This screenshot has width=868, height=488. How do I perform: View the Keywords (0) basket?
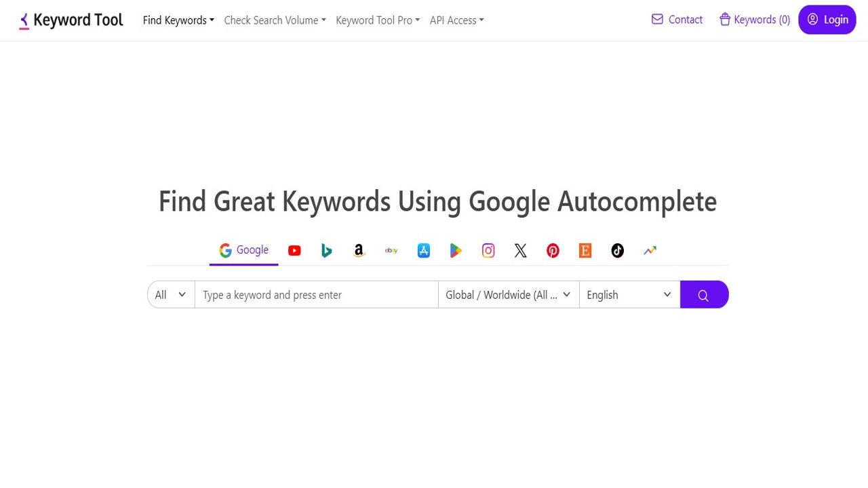click(755, 20)
